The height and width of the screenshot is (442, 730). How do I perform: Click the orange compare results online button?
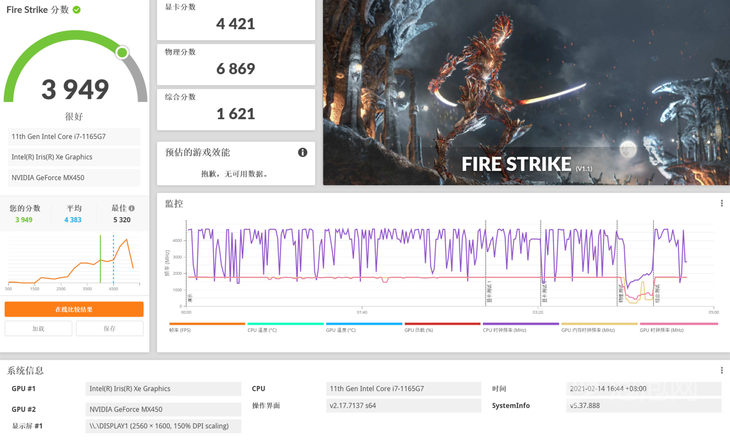click(74, 310)
